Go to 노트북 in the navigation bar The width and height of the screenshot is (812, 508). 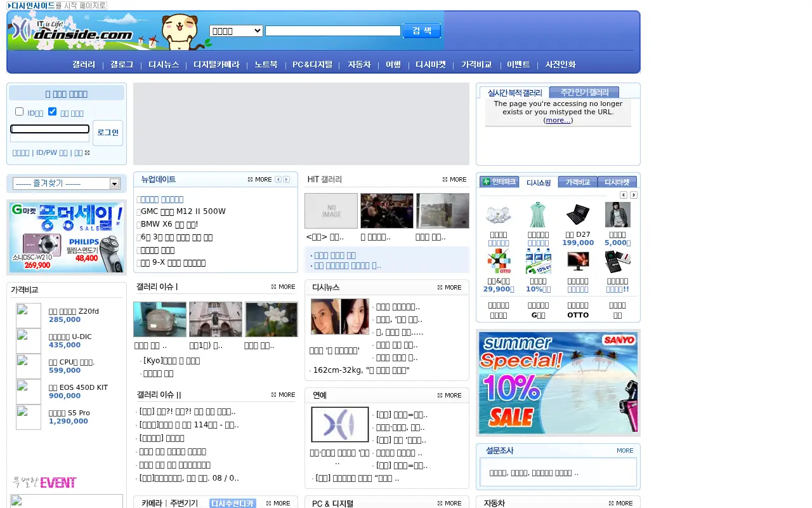(266, 65)
